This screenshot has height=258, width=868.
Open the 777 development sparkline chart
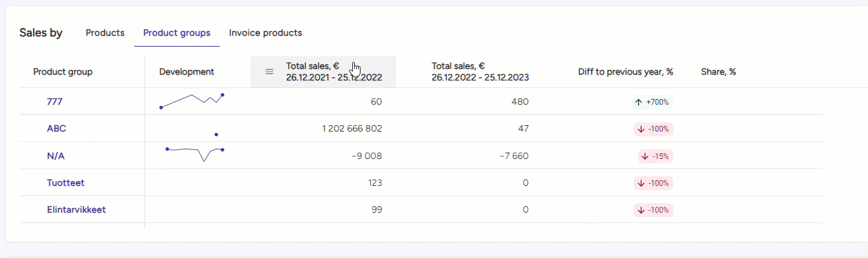192,101
